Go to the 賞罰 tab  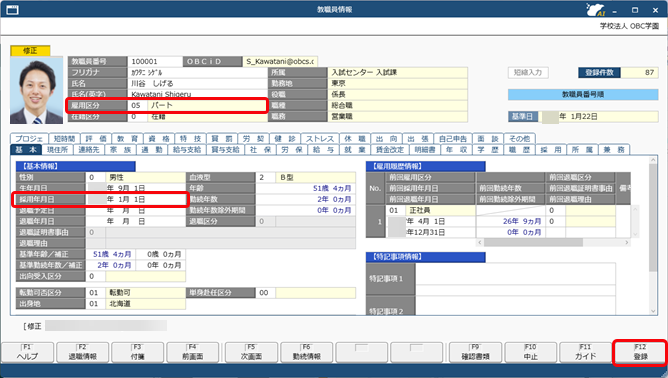click(x=222, y=139)
